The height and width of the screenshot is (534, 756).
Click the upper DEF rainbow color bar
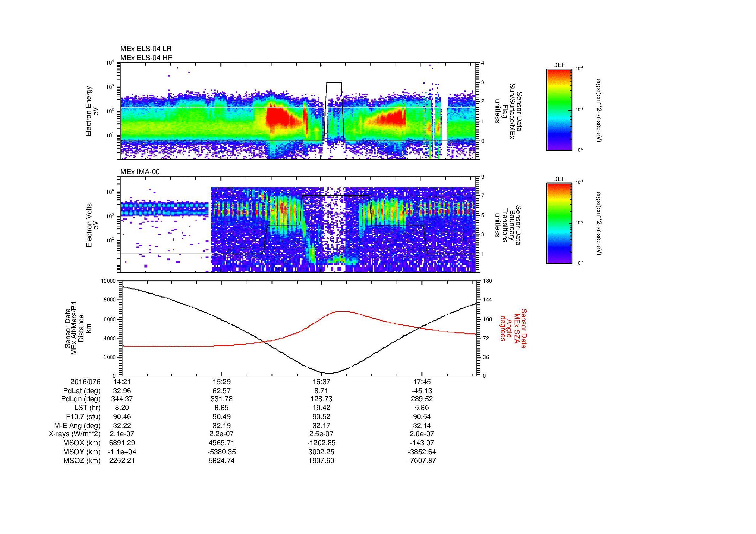[x=559, y=110]
